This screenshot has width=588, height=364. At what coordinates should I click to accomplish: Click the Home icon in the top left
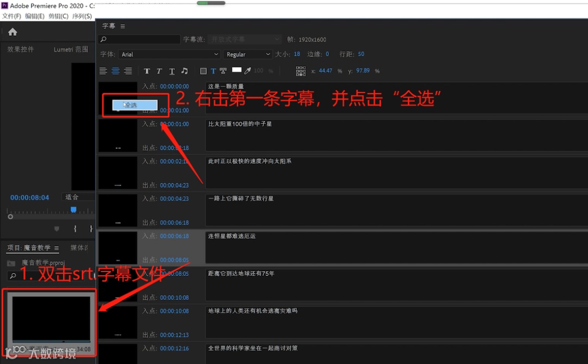point(12,32)
